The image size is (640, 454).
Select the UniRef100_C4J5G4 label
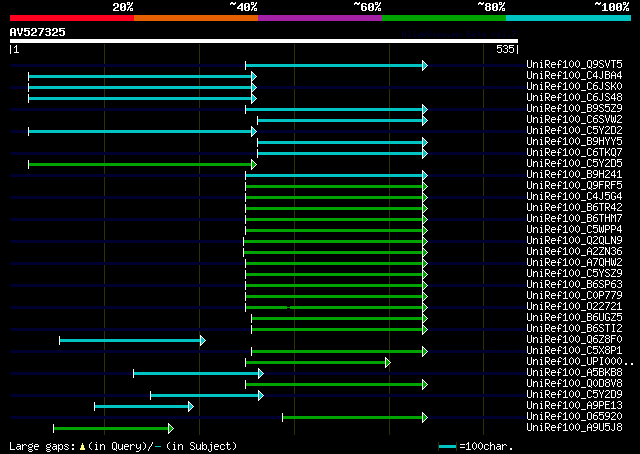[x=574, y=196]
